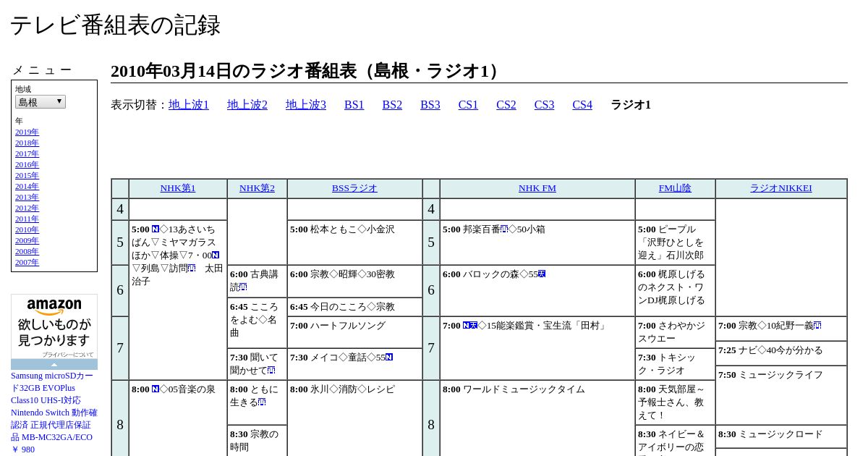Open the 2007年 archive link
This screenshot has height=456, width=868.
click(x=27, y=263)
